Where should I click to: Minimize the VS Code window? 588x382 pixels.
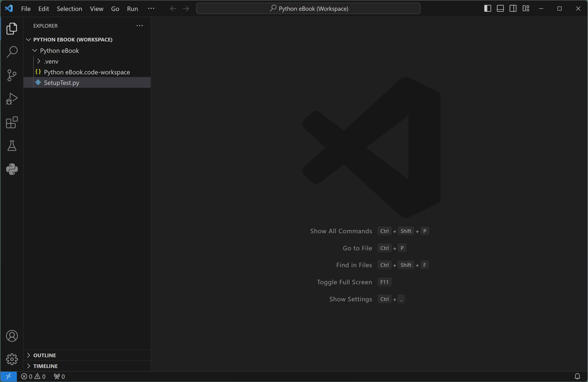tap(541, 8)
